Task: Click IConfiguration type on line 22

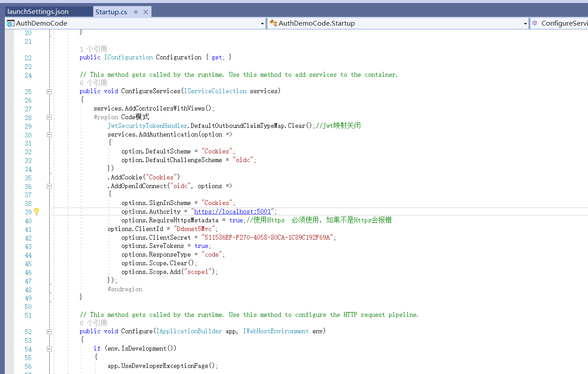Action: (x=128, y=57)
